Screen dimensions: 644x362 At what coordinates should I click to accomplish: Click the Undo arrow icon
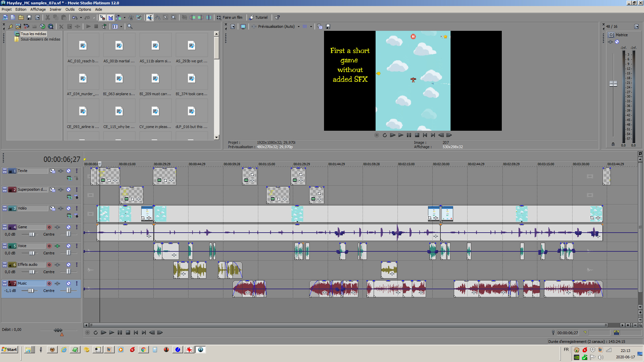pos(74,17)
